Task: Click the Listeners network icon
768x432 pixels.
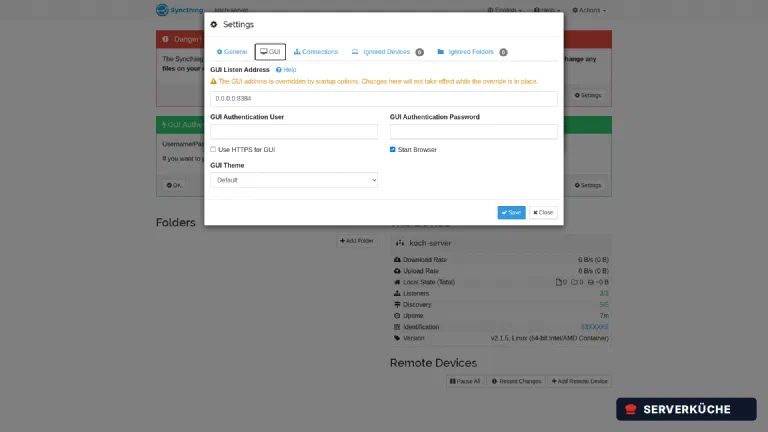Action: [397, 293]
